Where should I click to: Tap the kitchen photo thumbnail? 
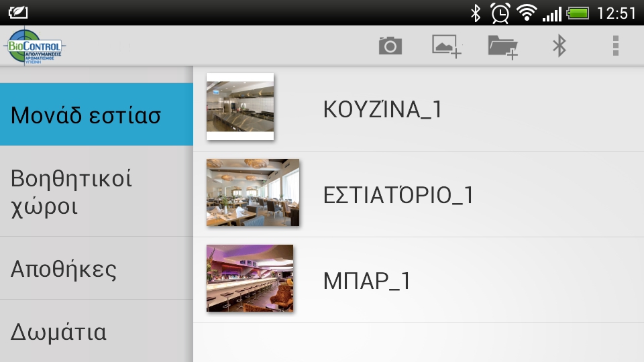pos(240,107)
